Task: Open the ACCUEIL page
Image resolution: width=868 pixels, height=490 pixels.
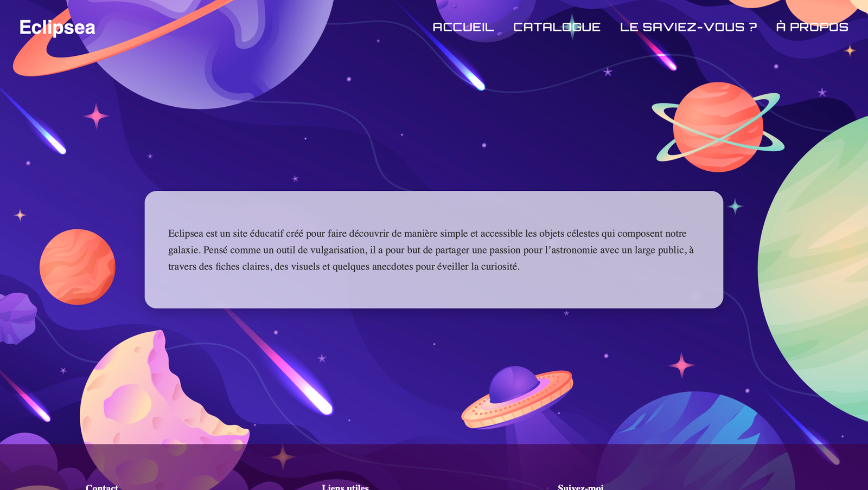Action: 463,27
